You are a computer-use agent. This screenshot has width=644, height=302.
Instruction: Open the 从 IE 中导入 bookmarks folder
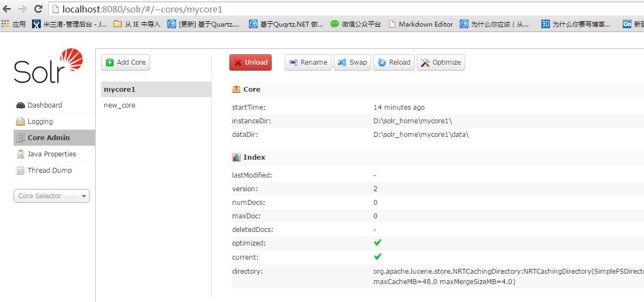[x=137, y=24]
